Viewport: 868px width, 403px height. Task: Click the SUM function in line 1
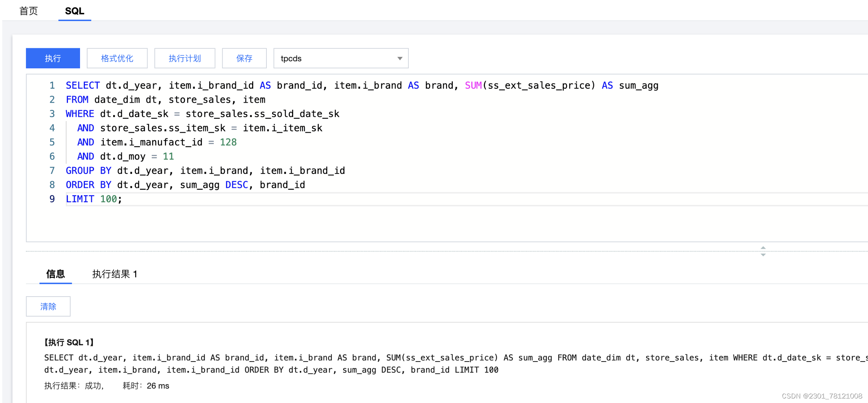pyautogui.click(x=473, y=85)
